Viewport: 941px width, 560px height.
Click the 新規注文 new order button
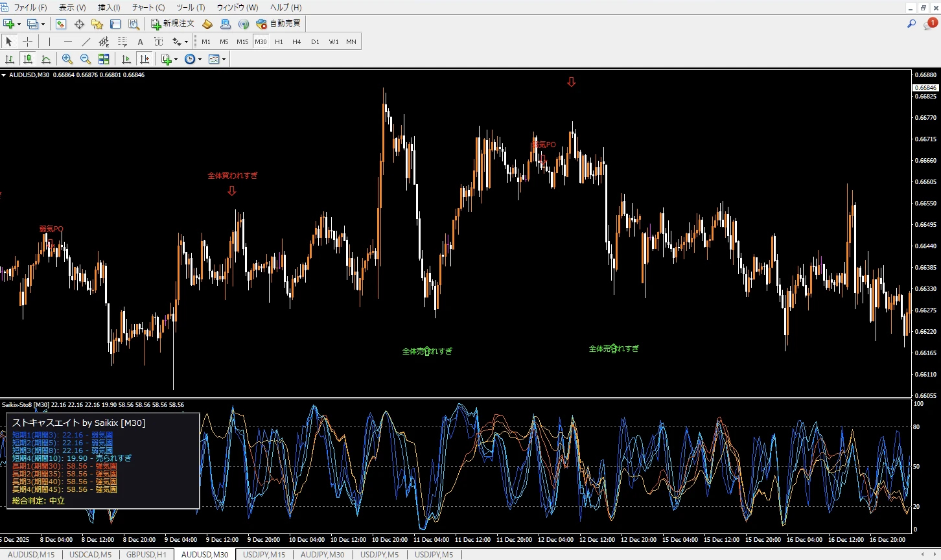click(x=172, y=23)
